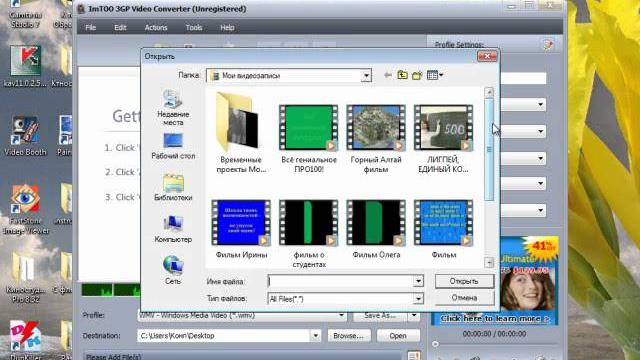Open Camtasia Studio 7 desktop shortcut
The height and width of the screenshot is (360, 640).
point(25,15)
